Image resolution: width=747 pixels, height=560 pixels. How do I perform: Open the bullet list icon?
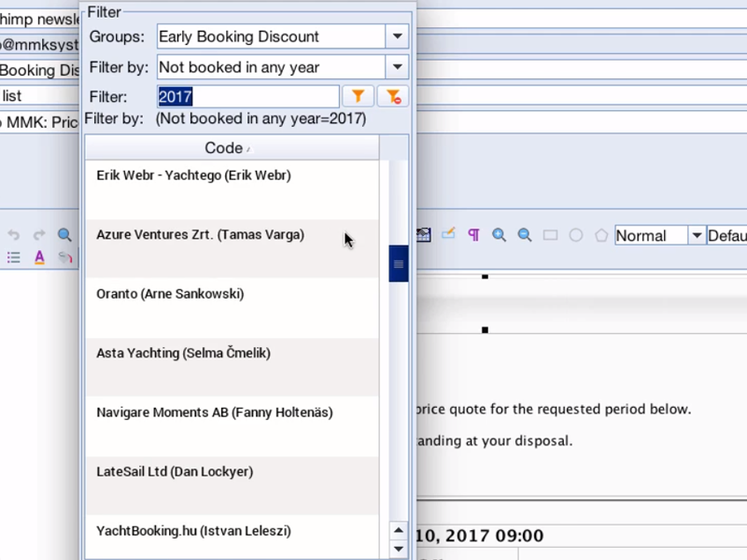click(x=13, y=258)
